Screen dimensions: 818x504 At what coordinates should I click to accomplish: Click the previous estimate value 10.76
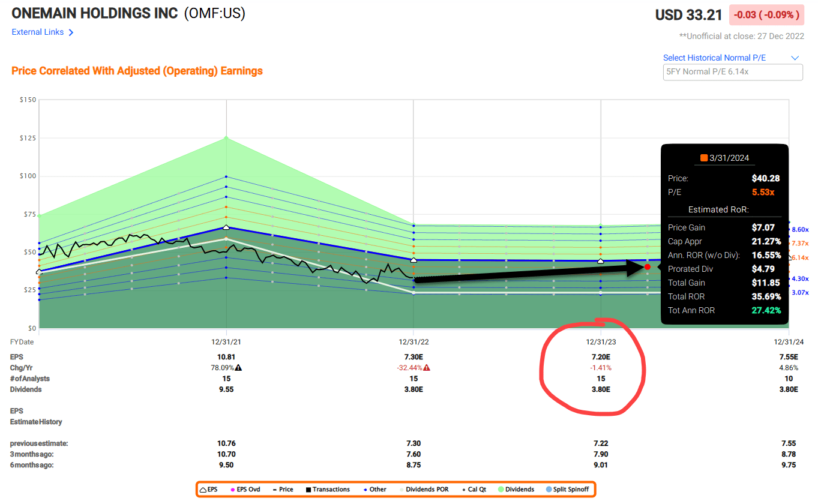(226, 443)
